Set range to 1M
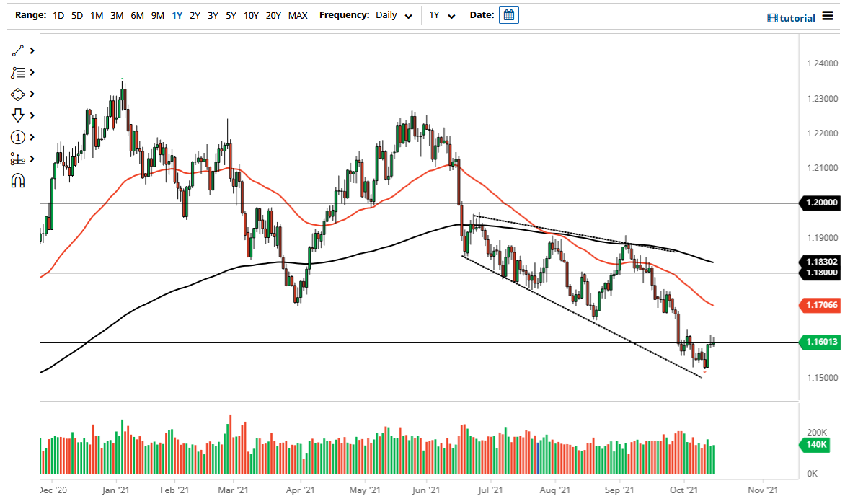The height and width of the screenshot is (504, 845). click(x=97, y=16)
